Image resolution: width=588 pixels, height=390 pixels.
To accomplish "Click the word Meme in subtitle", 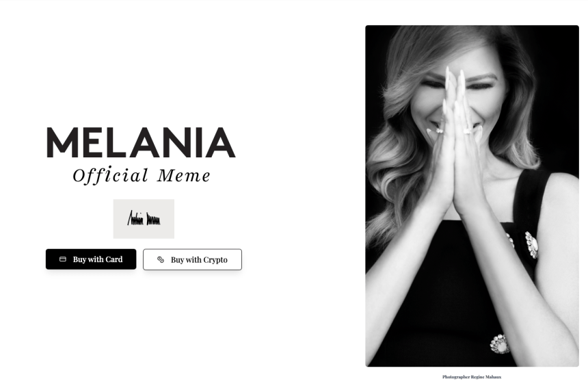I will [x=184, y=176].
